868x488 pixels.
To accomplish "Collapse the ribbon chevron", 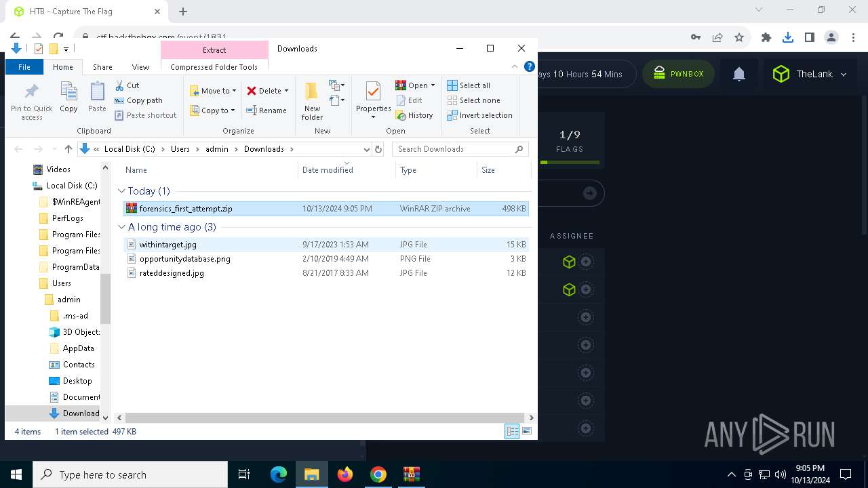I will click(x=515, y=66).
